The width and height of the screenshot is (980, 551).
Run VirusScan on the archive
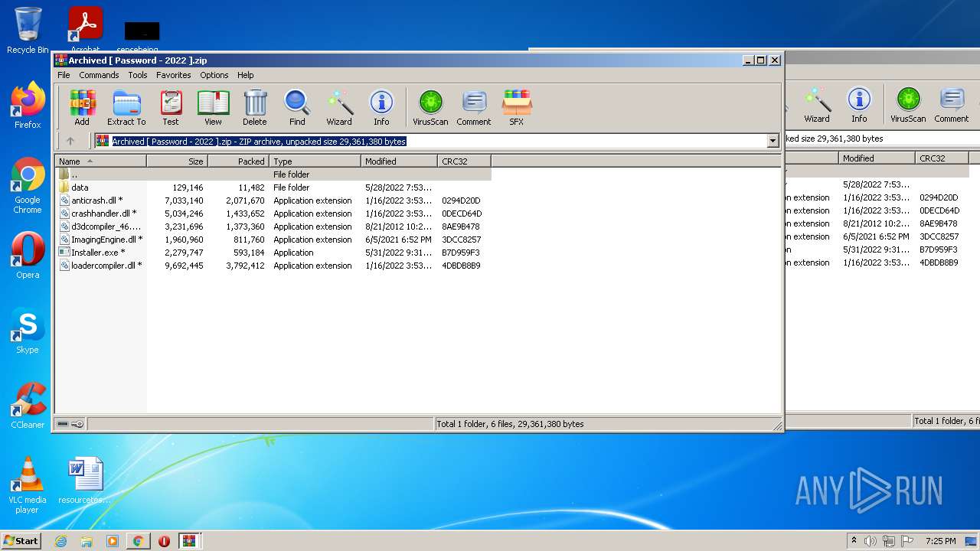[430, 107]
